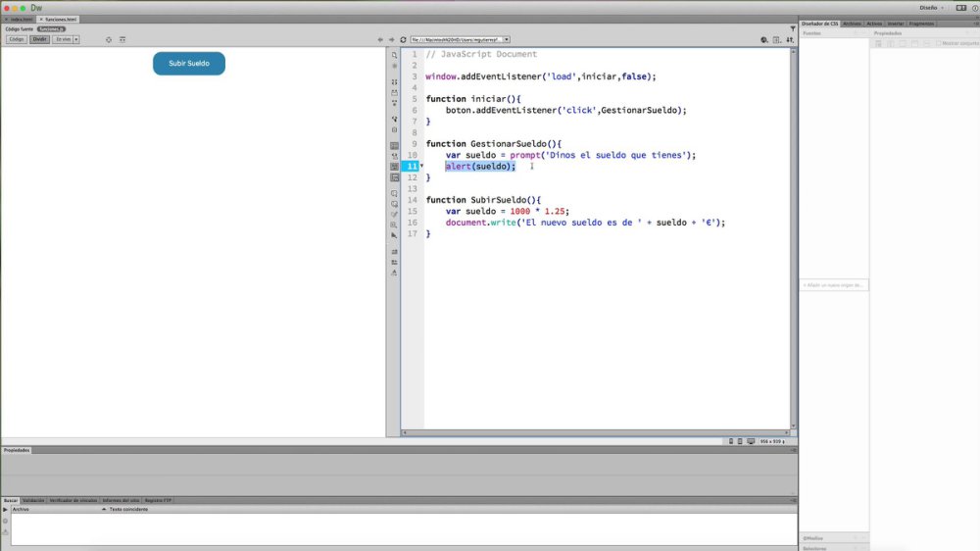Open the Propiedades panel options menu
Viewport: 980px width, 551px height.
pyautogui.click(x=793, y=450)
